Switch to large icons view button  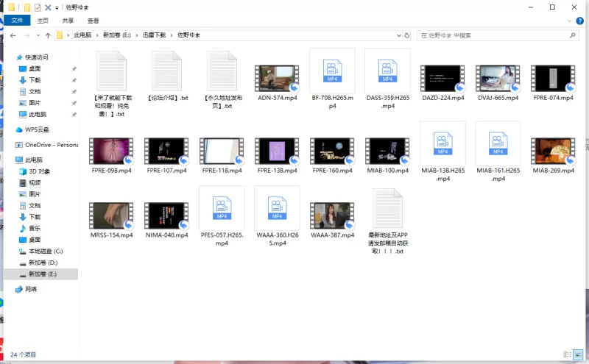tap(579, 354)
